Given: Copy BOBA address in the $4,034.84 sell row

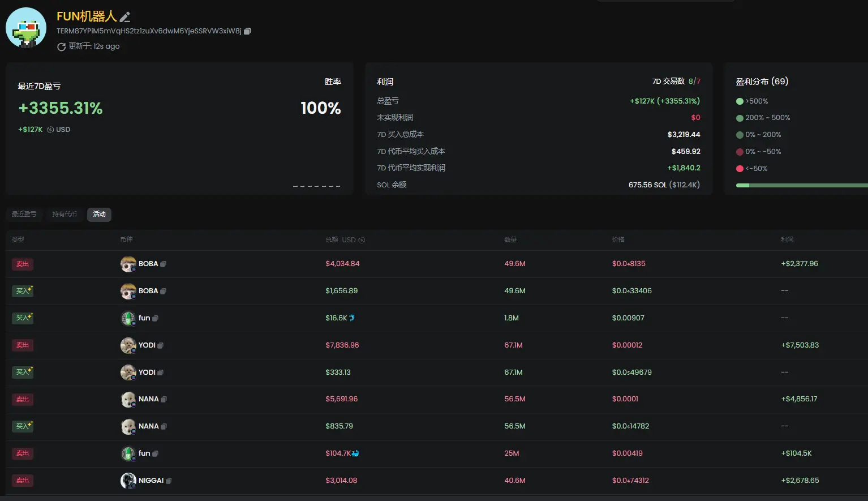Looking at the screenshot, I should (163, 264).
